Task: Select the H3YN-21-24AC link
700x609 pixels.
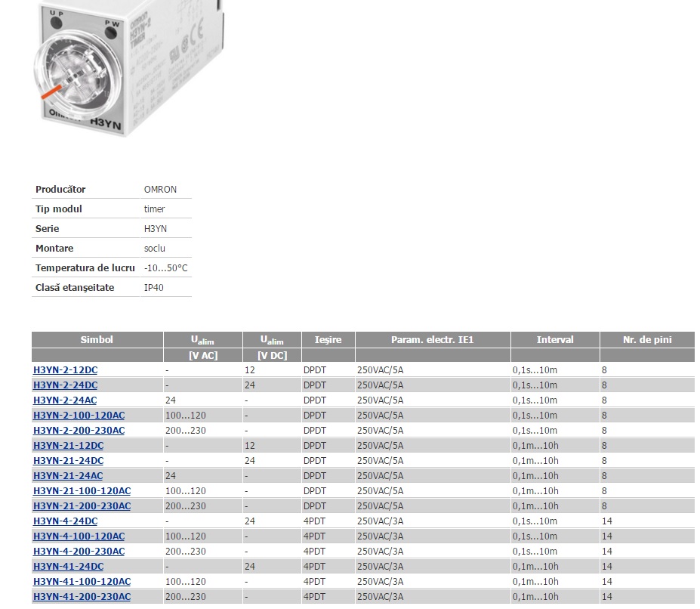Action: pyautogui.click(x=68, y=476)
